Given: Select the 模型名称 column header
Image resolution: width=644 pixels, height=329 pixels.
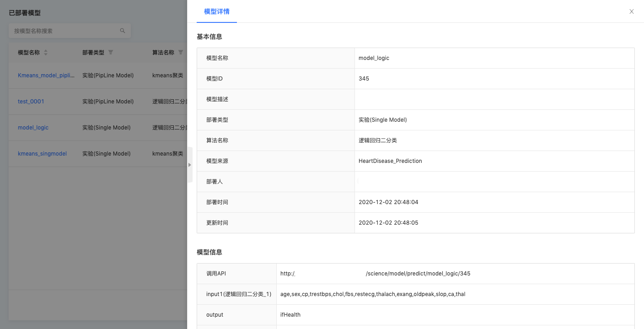Looking at the screenshot, I should (29, 52).
